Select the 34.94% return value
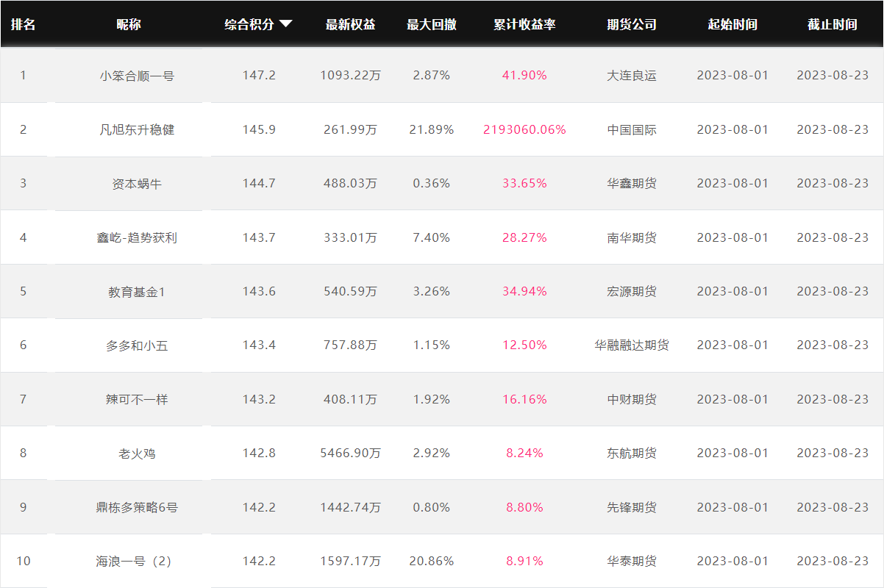 524,291
